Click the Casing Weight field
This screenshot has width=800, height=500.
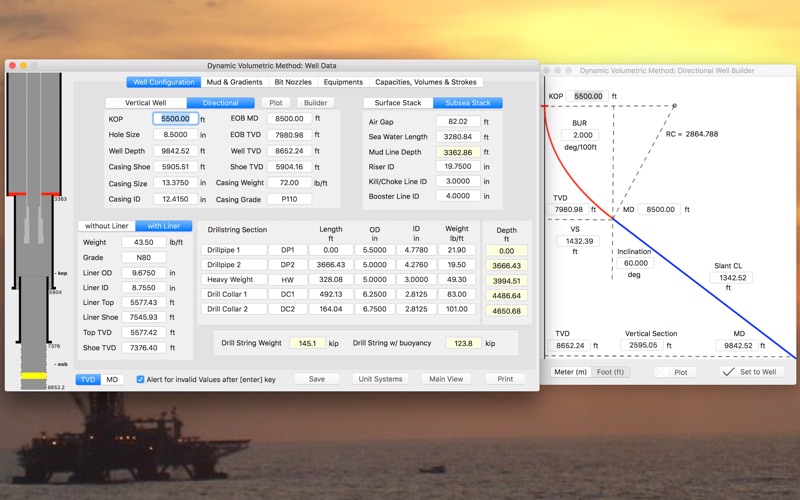[289, 183]
